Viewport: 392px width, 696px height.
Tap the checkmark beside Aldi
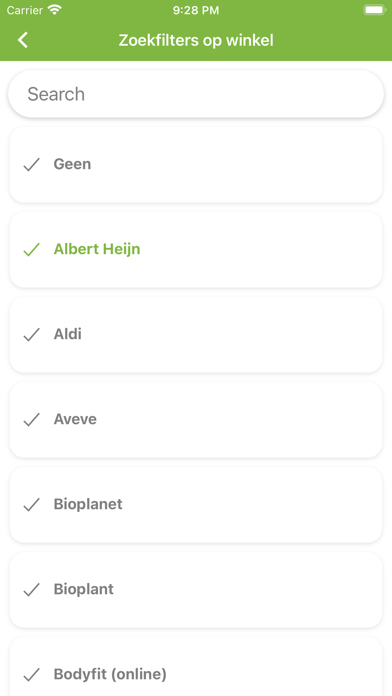tap(32, 335)
